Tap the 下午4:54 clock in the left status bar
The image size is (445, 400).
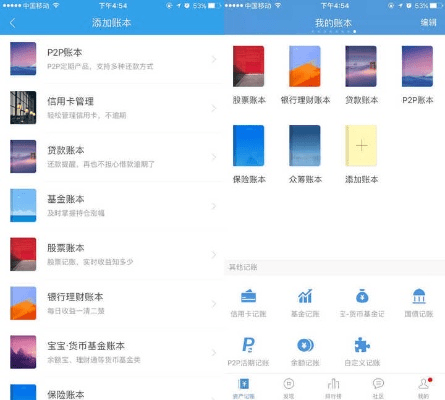click(113, 6)
